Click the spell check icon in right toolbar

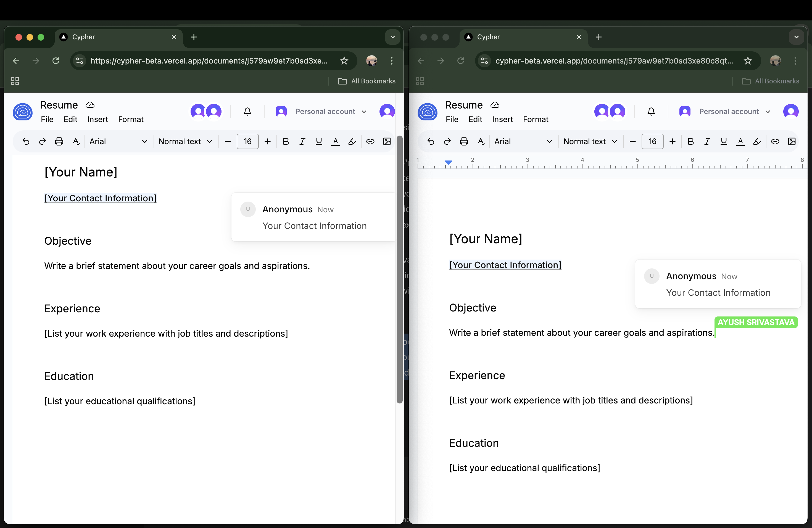coord(481,141)
